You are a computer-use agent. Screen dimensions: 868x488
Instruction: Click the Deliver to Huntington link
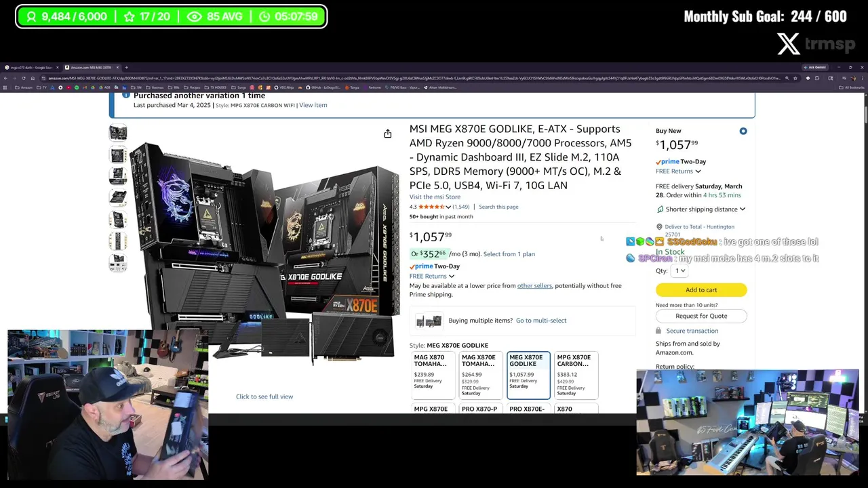pyautogui.click(x=700, y=230)
